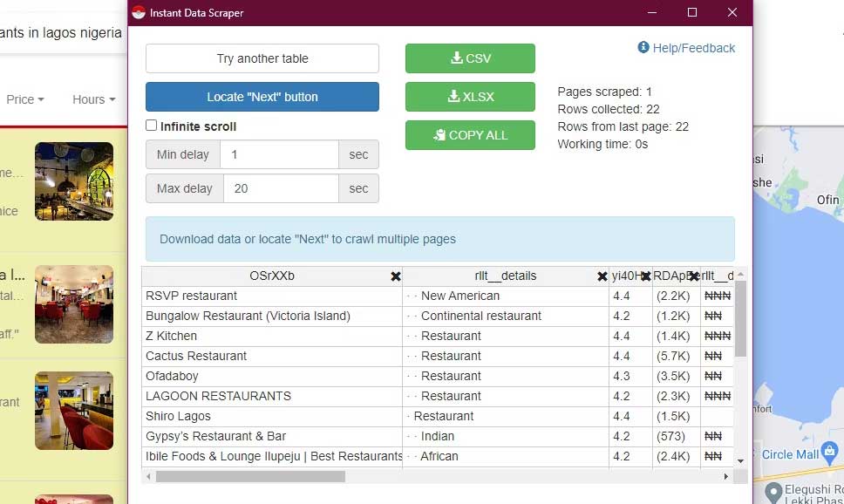Viewport: 844px width, 504px height.
Task: Open the Help/Feedback link
Action: click(693, 48)
